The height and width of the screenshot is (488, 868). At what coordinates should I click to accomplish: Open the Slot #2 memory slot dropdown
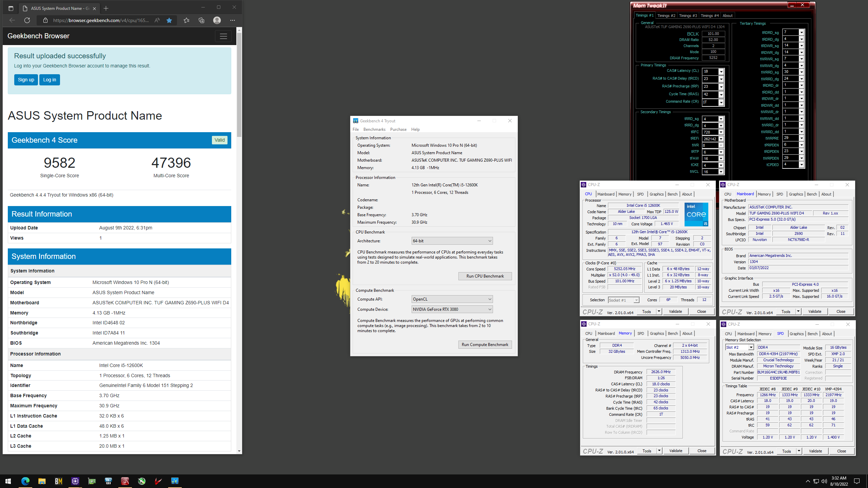coord(740,347)
